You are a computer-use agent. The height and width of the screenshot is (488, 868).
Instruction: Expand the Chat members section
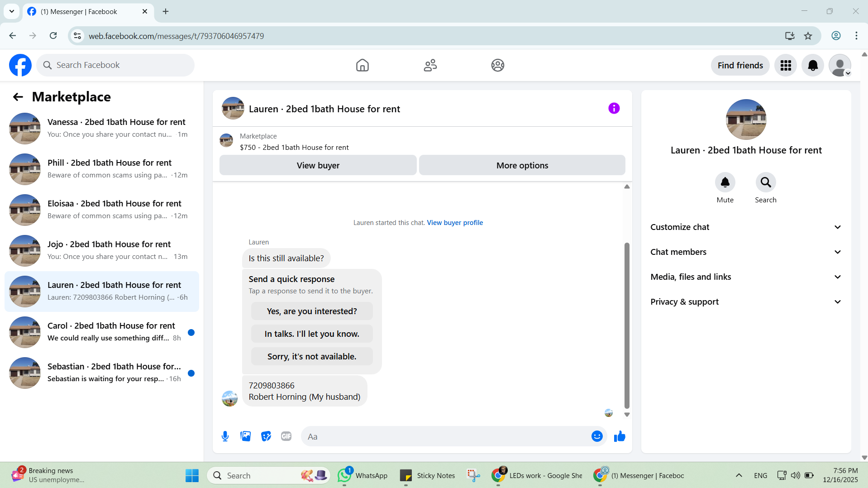pyautogui.click(x=746, y=252)
